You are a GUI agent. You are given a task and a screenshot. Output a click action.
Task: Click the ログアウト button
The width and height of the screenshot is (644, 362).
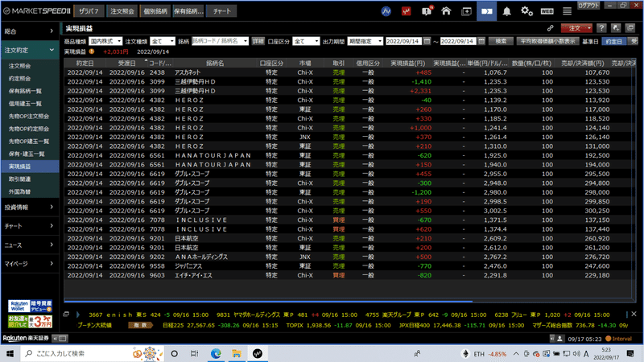(x=588, y=6)
